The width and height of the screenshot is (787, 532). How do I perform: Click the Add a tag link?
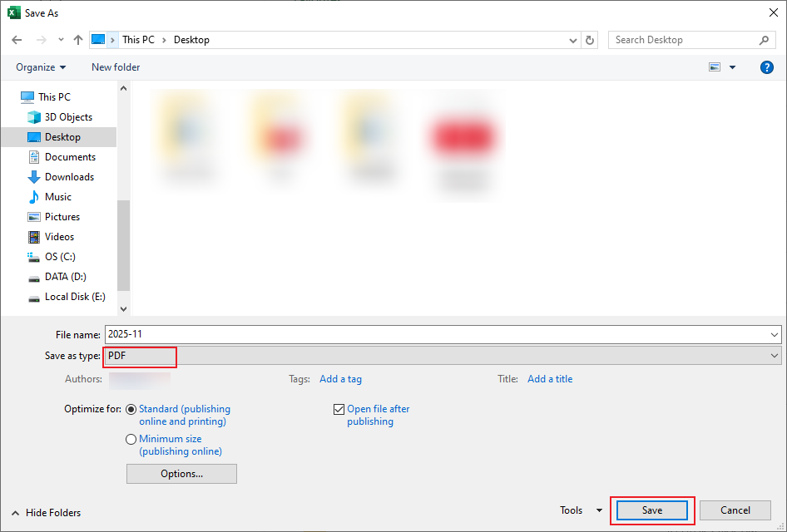click(x=340, y=378)
